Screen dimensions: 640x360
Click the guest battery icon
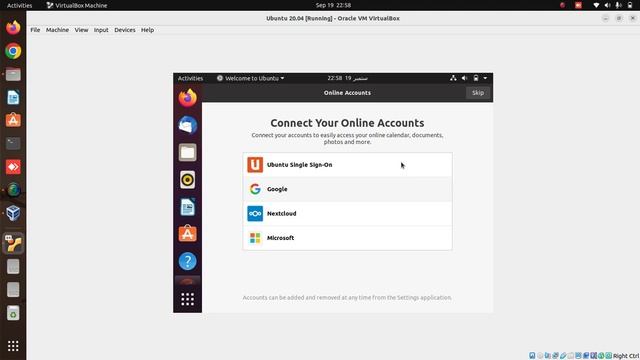(476, 78)
